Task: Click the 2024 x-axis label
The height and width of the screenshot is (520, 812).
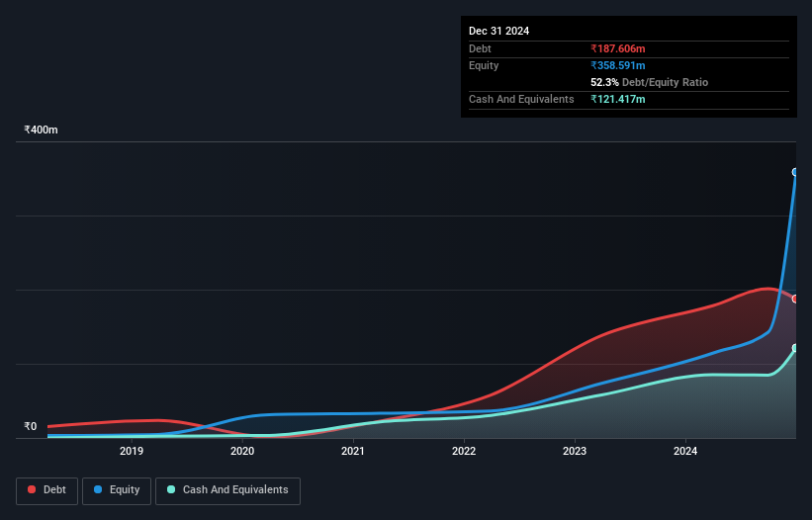Action: (685, 451)
